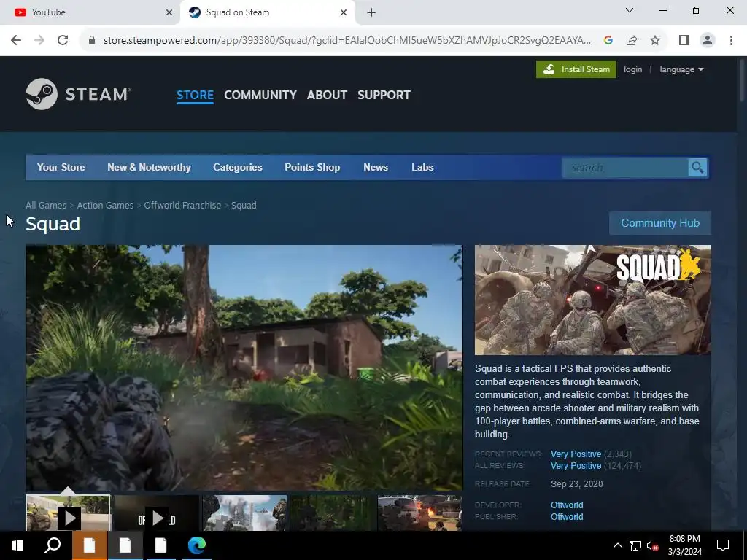Click the Offworld developer link
747x560 pixels.
tap(566, 505)
